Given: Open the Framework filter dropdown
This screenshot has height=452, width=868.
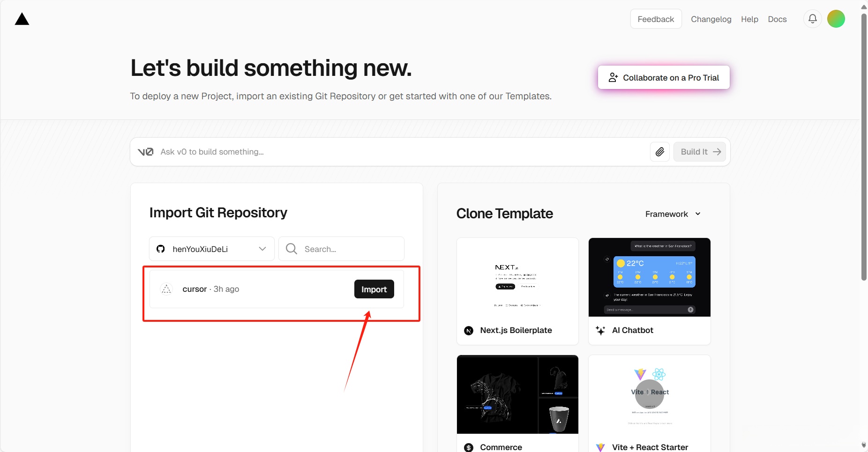Looking at the screenshot, I should point(673,214).
